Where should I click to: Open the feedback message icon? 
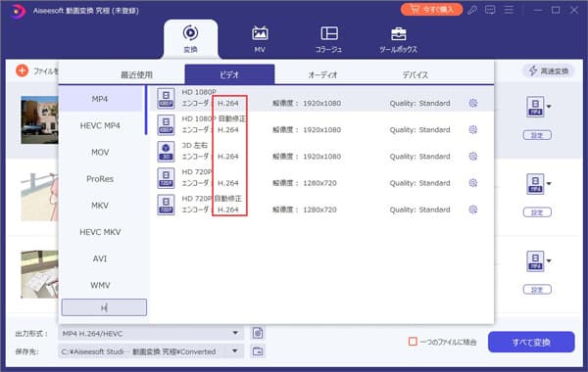tap(490, 10)
